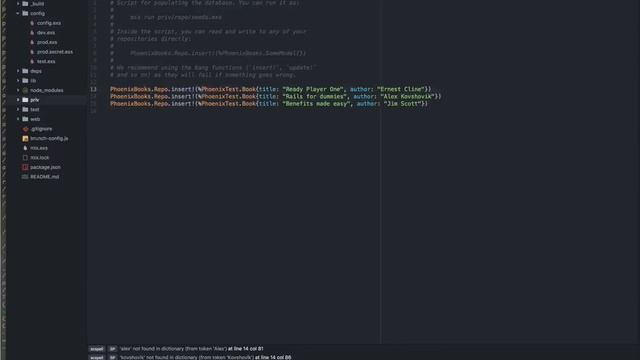This screenshot has height=360, width=640.
Task: Click "Ready Player One" string in code
Action: 313,89
